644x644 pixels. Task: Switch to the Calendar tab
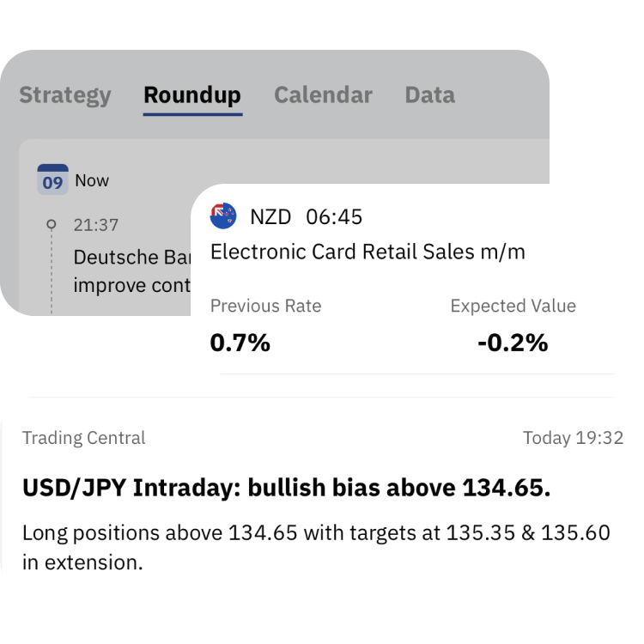(323, 94)
